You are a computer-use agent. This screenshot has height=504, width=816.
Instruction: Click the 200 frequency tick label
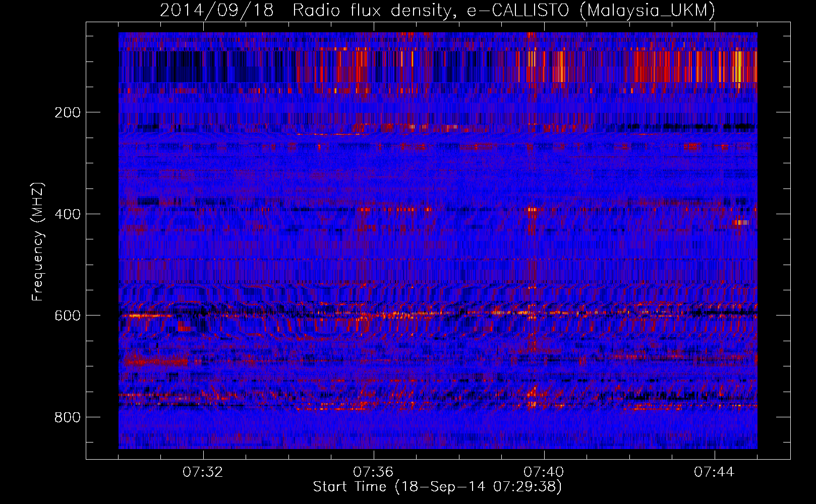tap(67, 112)
